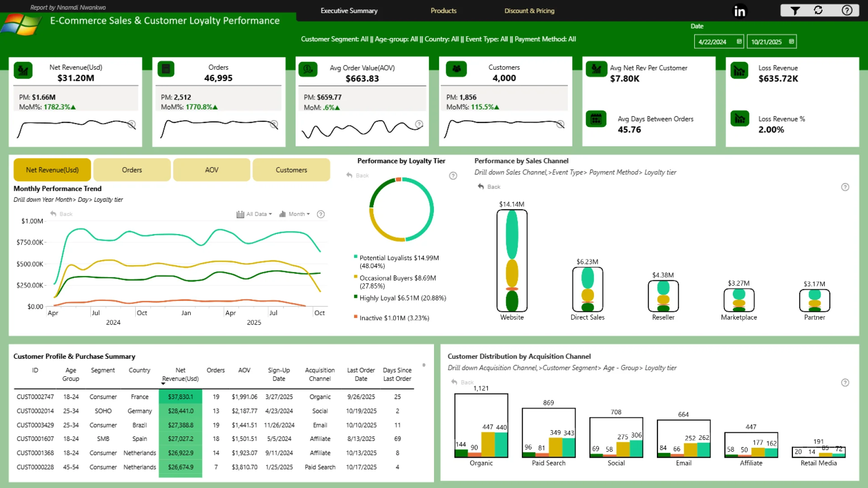
Task: Open the Discount & Pricing tab
Action: (x=529, y=11)
